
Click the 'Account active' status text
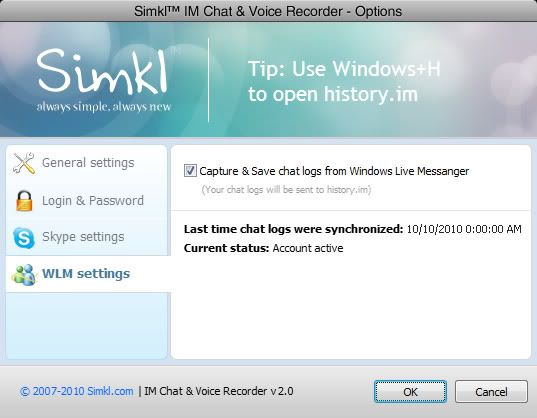tap(308, 248)
